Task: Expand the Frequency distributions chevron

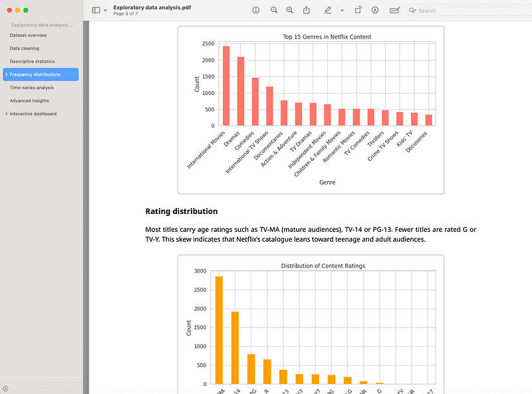Action: pyautogui.click(x=6, y=74)
